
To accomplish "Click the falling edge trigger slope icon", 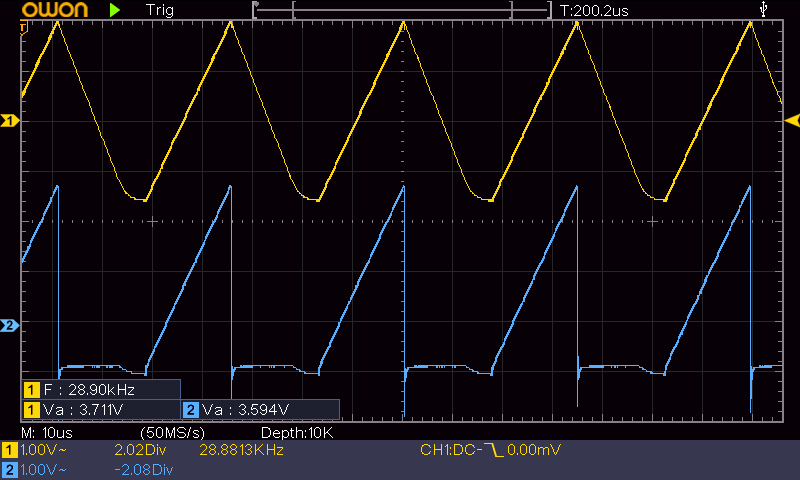I will [493, 450].
